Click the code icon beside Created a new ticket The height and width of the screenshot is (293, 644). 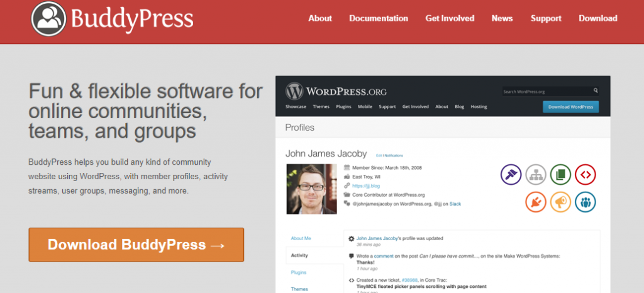351,280
